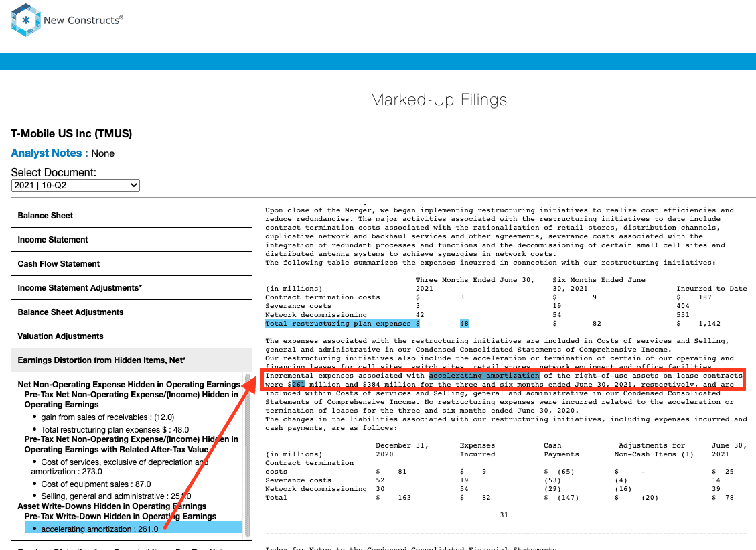Click the highlighted 261 value in the filing
This screenshot has height=550, width=756.
click(299, 385)
